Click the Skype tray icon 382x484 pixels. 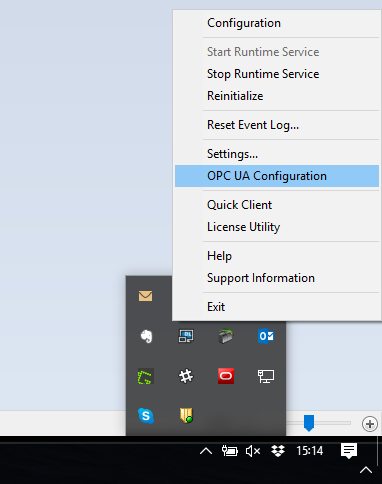pos(146,416)
